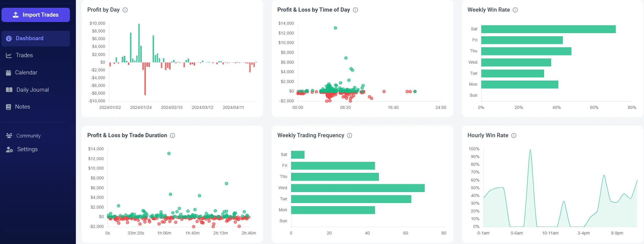The image size is (644, 244).
Task: Click the tallest green bar in Profit by Day
Action: (x=139, y=43)
